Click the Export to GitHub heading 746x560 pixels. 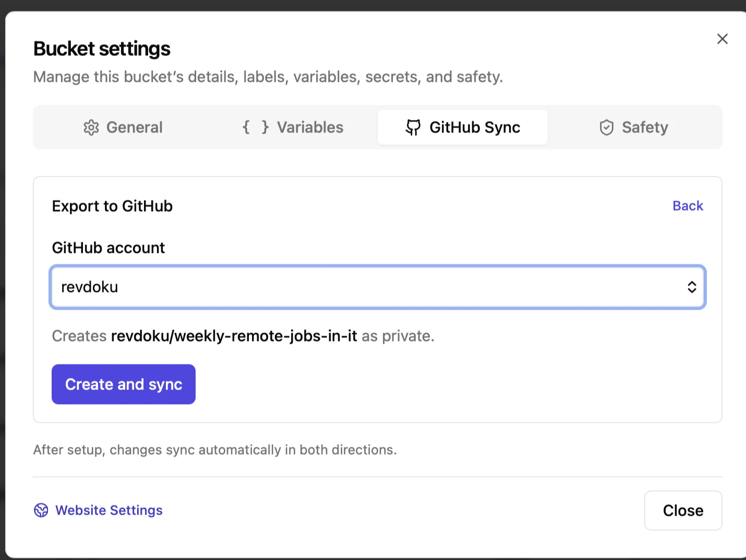112,206
